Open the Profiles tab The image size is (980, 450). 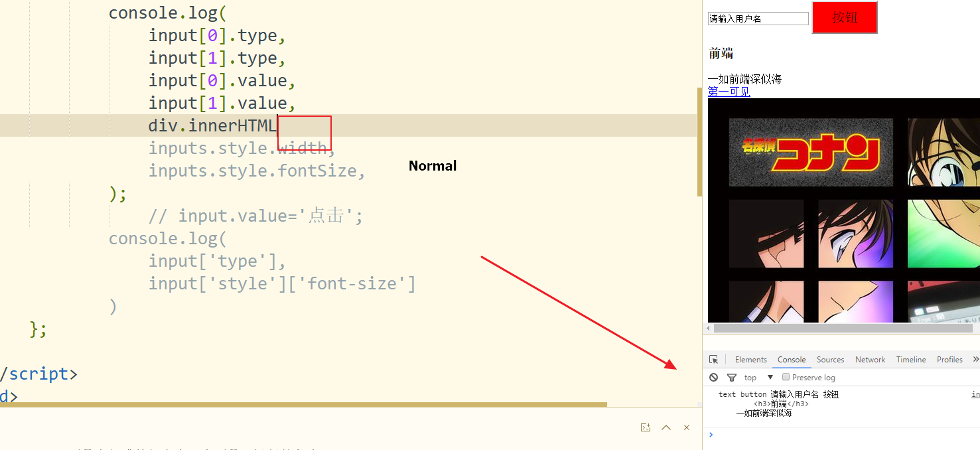(949, 360)
